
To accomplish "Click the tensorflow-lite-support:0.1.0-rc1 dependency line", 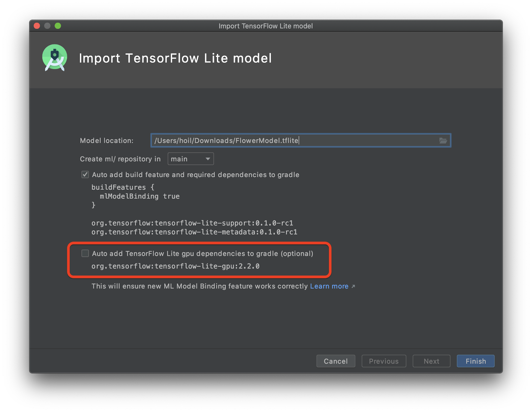I will point(192,223).
